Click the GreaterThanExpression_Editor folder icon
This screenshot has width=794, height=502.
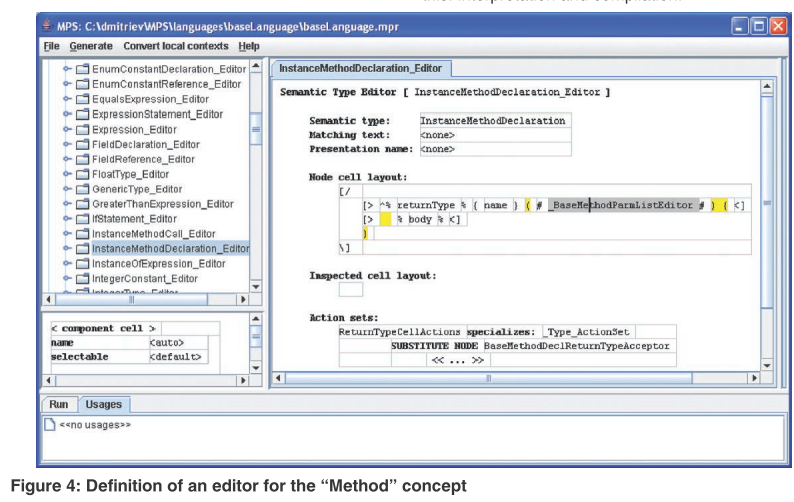pyautogui.click(x=83, y=204)
